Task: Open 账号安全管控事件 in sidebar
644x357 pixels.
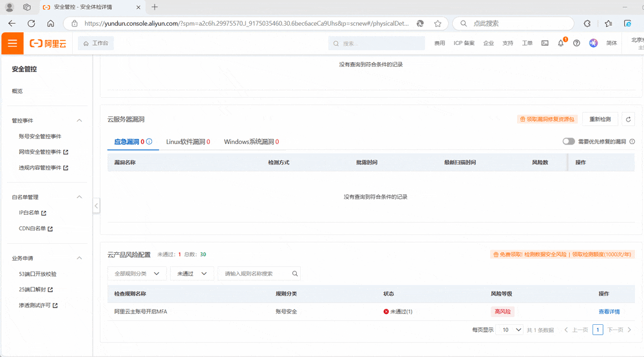Action: 40,136
